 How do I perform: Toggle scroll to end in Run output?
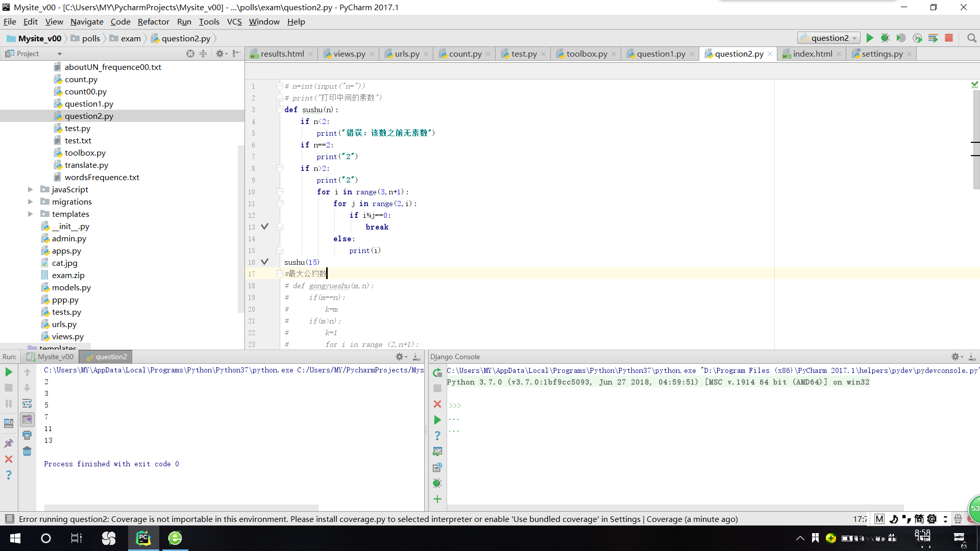27,419
